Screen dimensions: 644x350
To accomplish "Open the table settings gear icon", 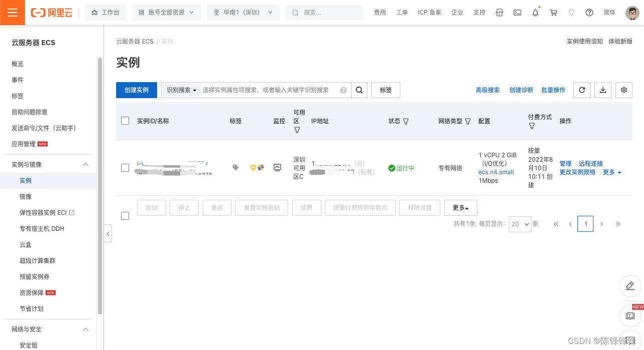I will (x=623, y=90).
